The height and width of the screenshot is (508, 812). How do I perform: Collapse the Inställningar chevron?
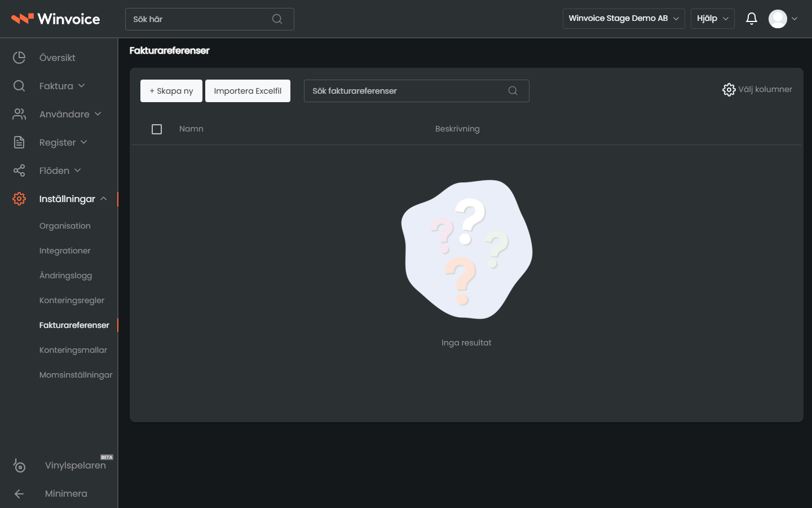point(104,199)
